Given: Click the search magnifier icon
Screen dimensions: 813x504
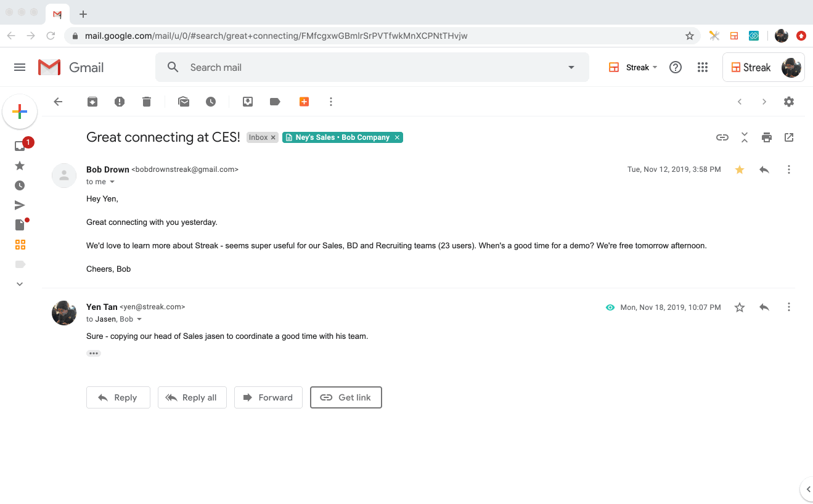Looking at the screenshot, I should tap(173, 67).
